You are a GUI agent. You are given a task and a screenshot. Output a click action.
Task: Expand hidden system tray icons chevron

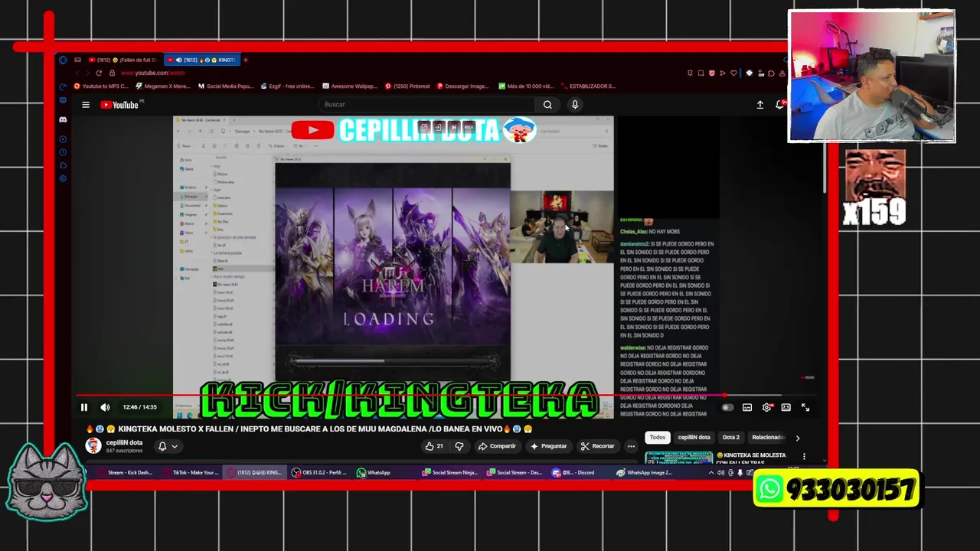click(710, 473)
